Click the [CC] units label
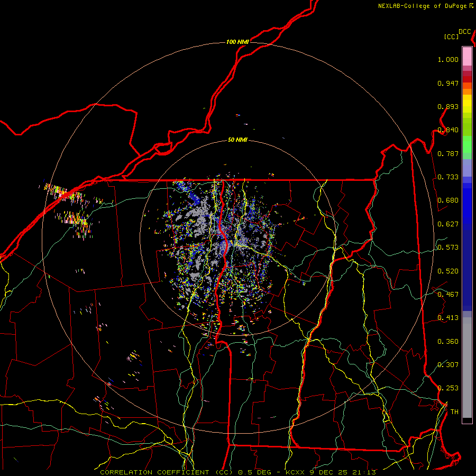 (x=452, y=36)
